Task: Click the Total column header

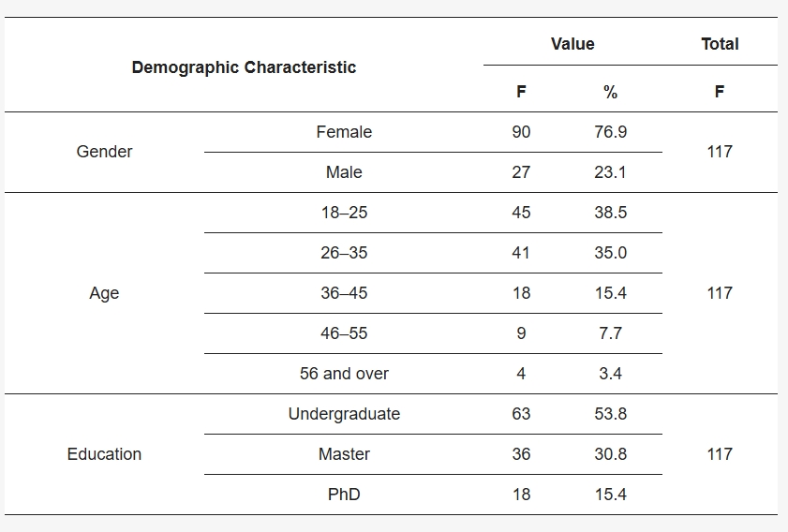Action: [720, 44]
